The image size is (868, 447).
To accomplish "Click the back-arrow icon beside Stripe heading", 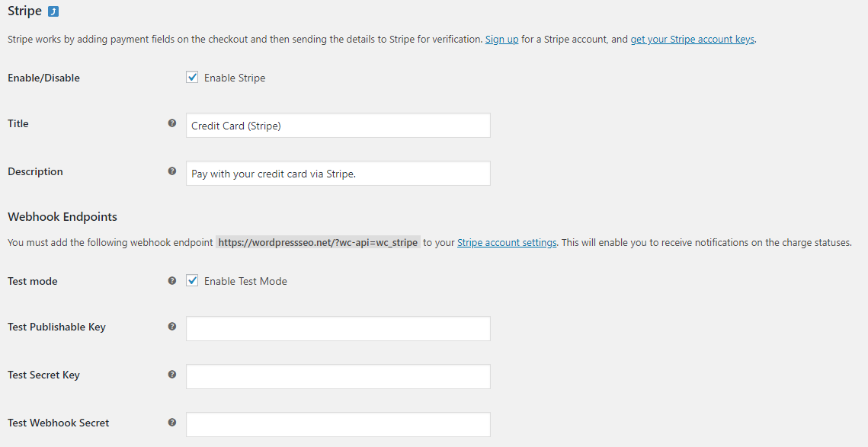I will (53, 11).
